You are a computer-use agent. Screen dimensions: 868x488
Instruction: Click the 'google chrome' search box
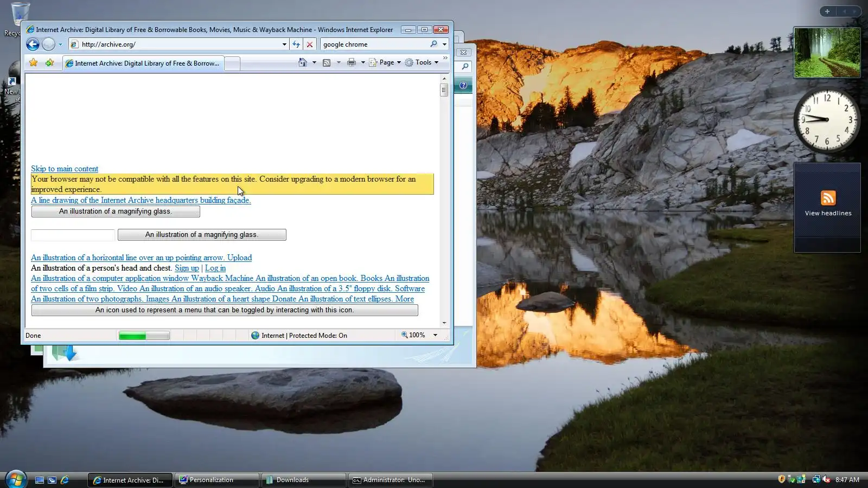coord(374,44)
